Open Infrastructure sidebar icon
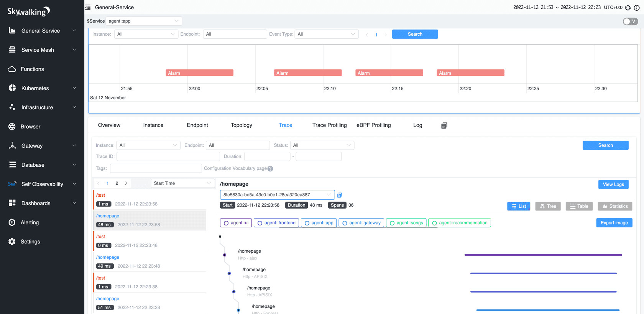This screenshot has width=644, height=314. coord(12,107)
